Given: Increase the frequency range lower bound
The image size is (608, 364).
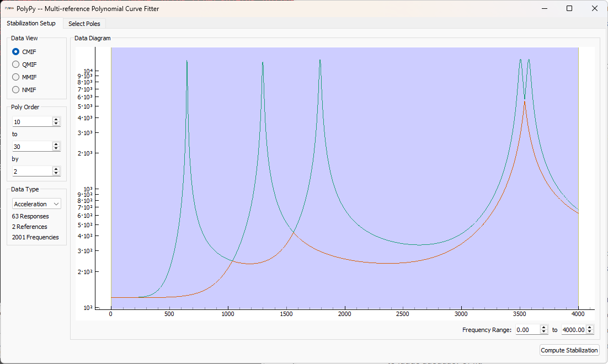Looking at the screenshot, I should [543, 328].
